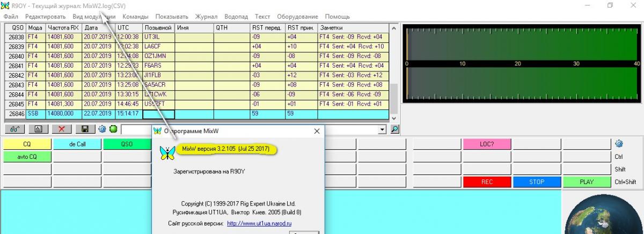Open the ut1ua.narod.ru website link
Image resolution: width=644 pixels, height=234 pixels.
pos(259,223)
